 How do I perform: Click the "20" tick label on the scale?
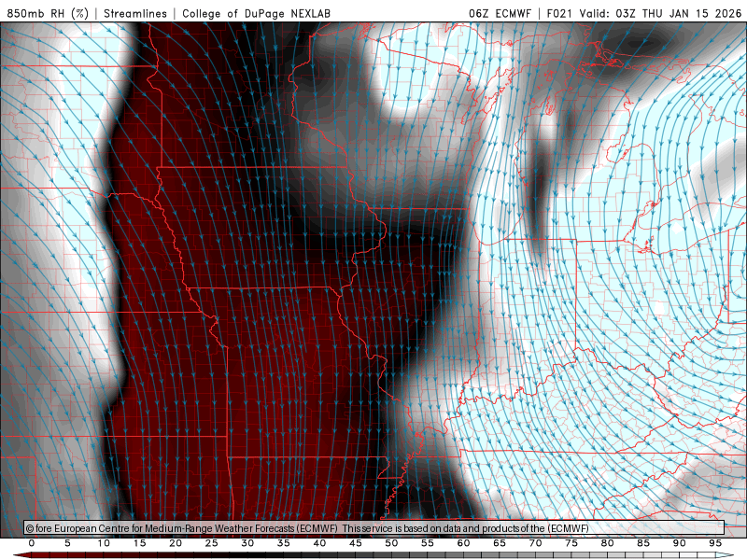coord(176,543)
